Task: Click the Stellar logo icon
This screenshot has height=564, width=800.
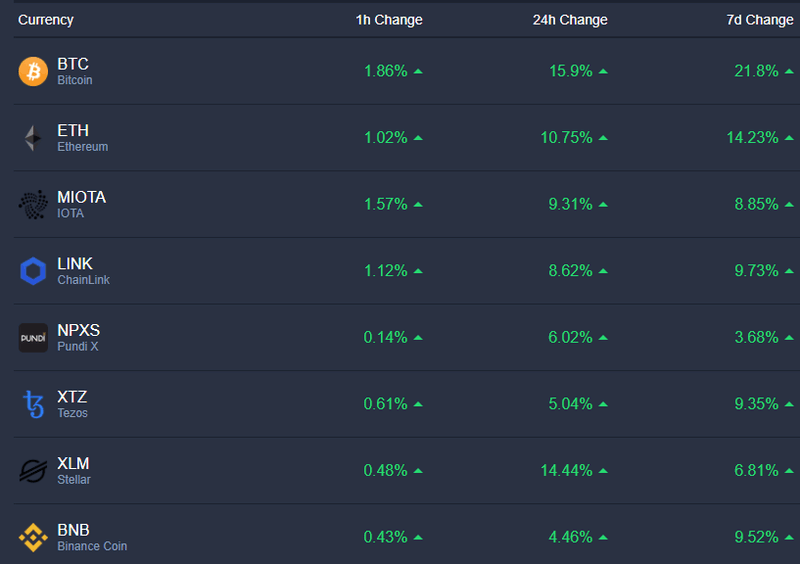Action: pyautogui.click(x=33, y=471)
